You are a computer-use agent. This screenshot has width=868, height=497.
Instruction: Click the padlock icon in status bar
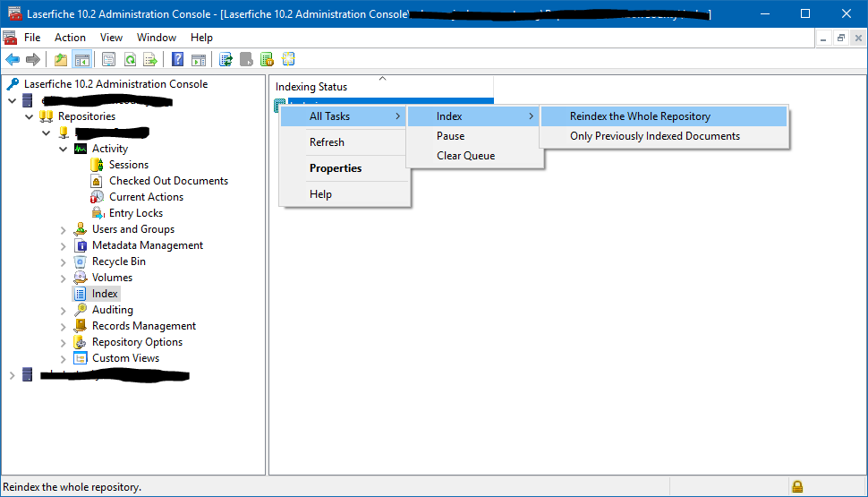coord(797,486)
